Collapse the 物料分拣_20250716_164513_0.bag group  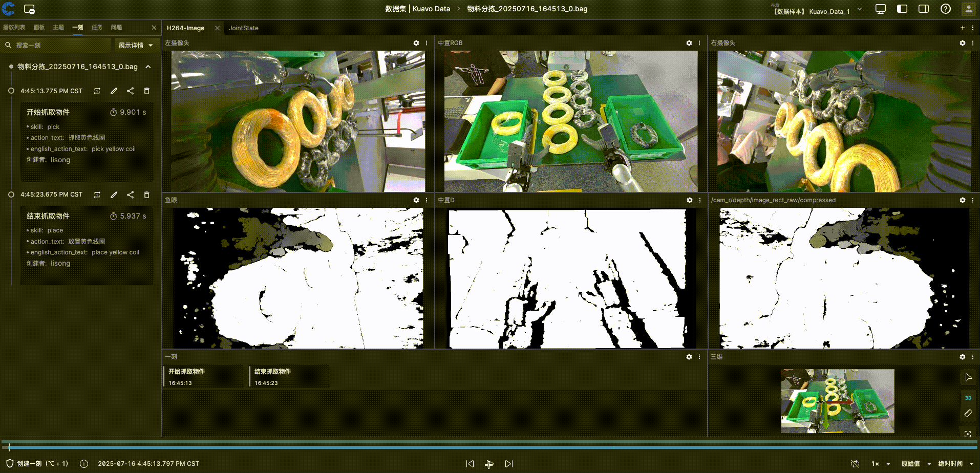[x=148, y=67]
